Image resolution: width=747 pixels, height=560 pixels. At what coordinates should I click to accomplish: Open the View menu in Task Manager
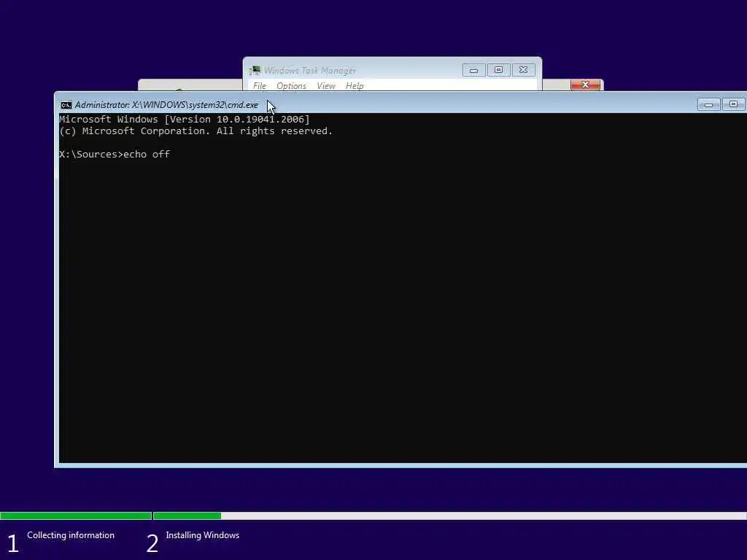pos(326,86)
